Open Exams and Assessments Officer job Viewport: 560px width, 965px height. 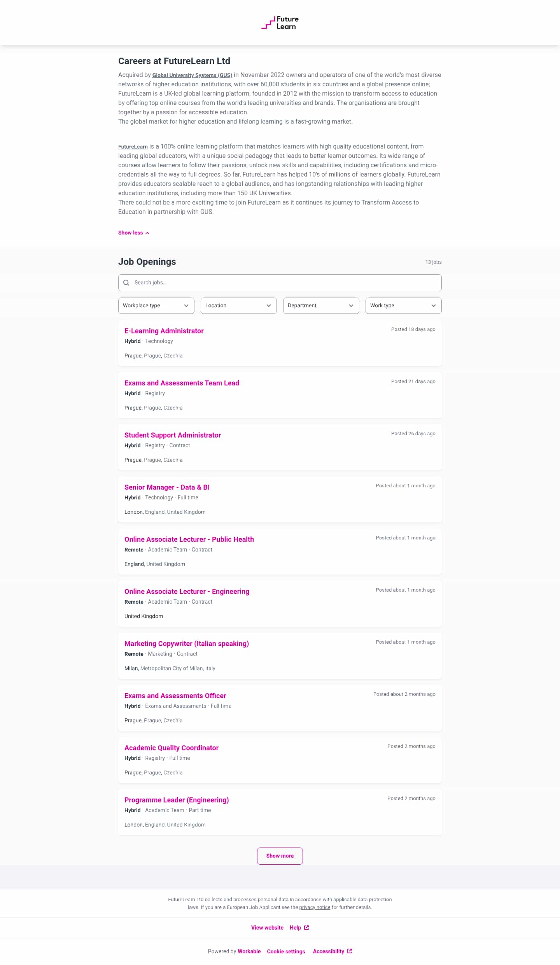[175, 696]
